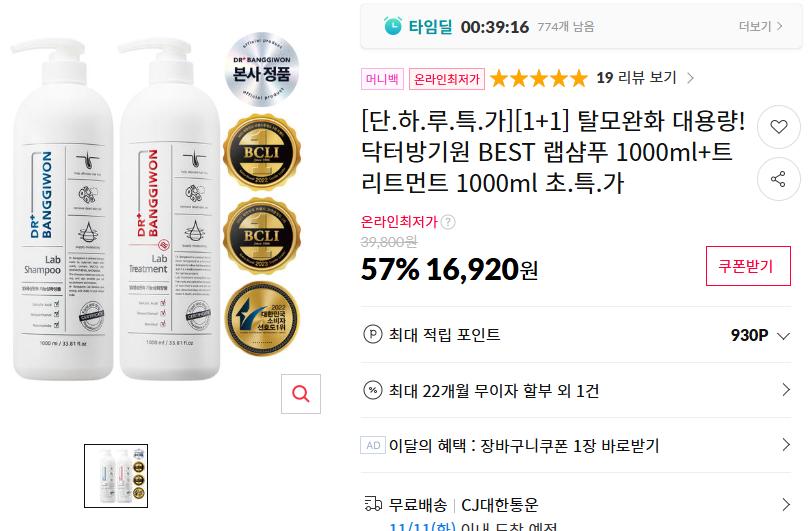Screen dimensions: 810x531
Task: Open the 온라인최저가 help question mark
Action: 448,222
